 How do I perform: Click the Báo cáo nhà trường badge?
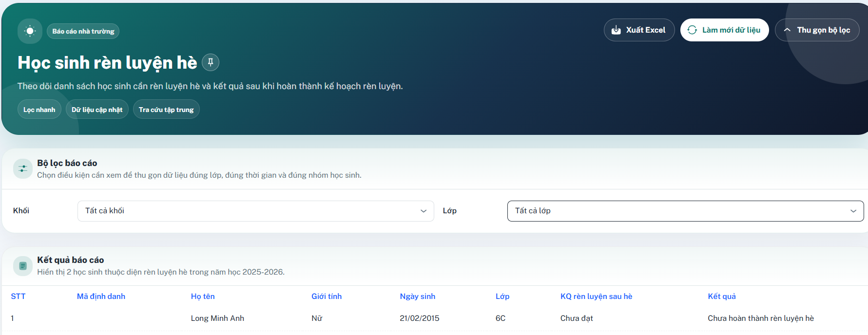click(83, 31)
